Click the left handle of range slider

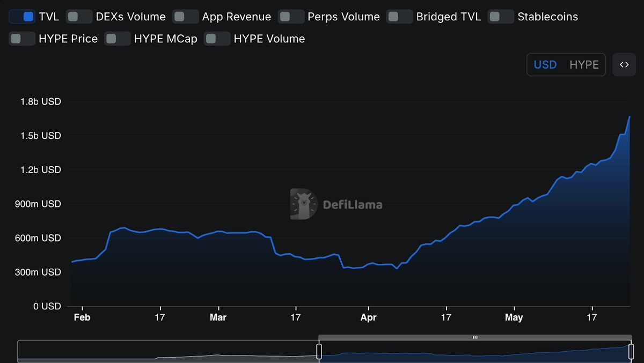pyautogui.click(x=319, y=351)
